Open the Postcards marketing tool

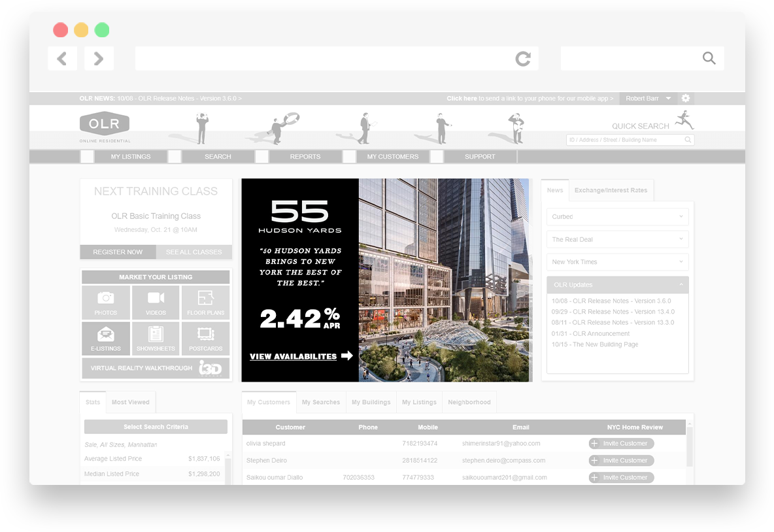pyautogui.click(x=205, y=339)
